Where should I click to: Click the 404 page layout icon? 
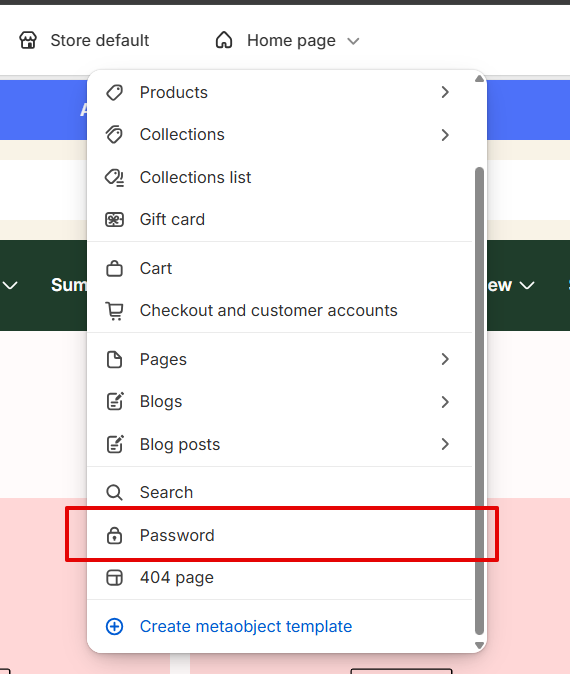pyautogui.click(x=114, y=578)
